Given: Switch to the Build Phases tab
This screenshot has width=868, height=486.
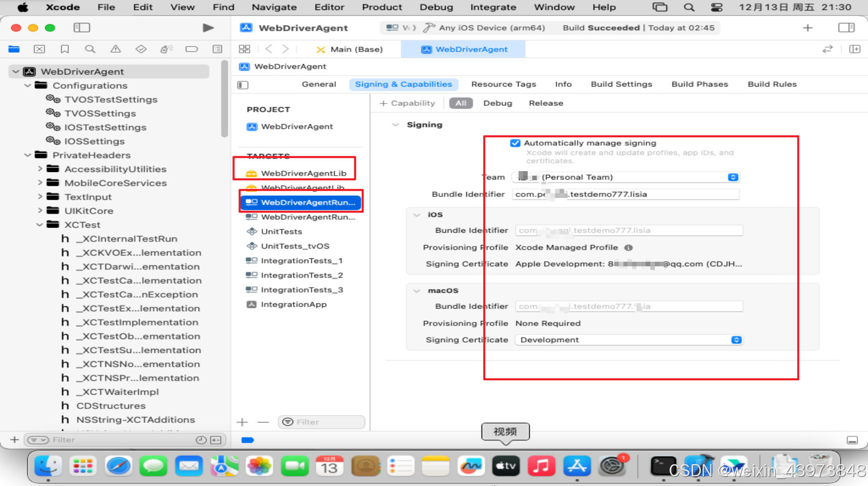Looking at the screenshot, I should tap(700, 85).
